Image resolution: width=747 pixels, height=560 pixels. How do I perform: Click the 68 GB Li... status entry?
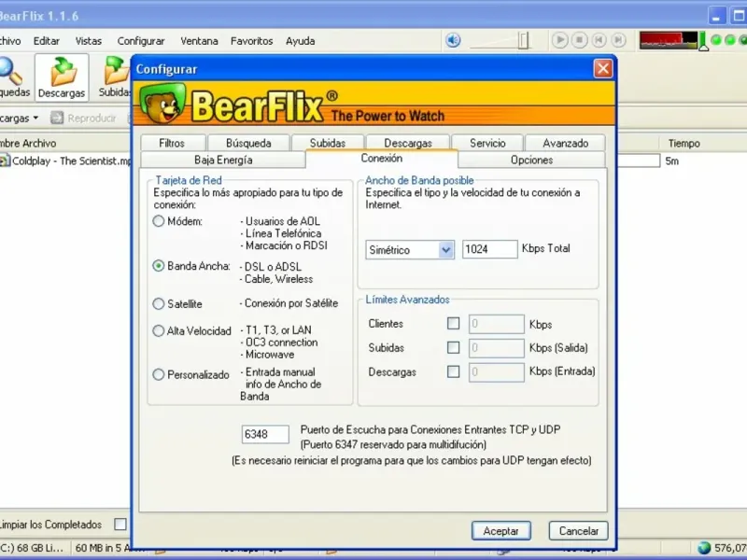32,548
